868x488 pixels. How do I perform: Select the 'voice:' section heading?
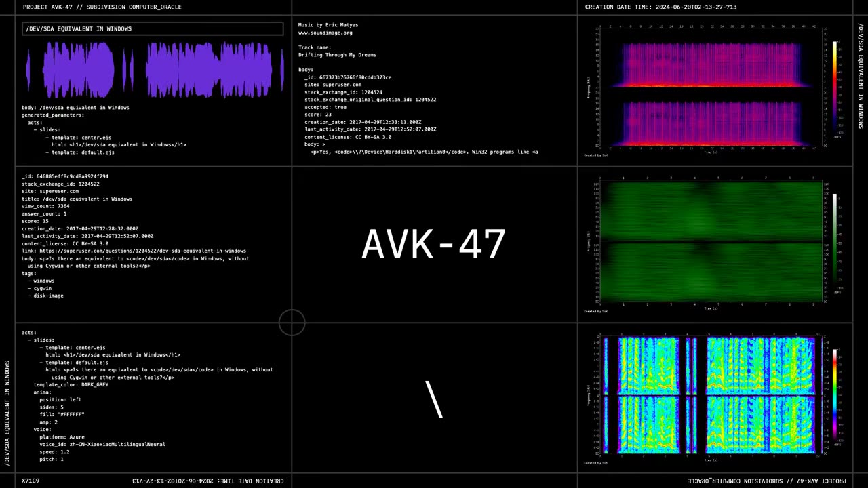(42, 429)
